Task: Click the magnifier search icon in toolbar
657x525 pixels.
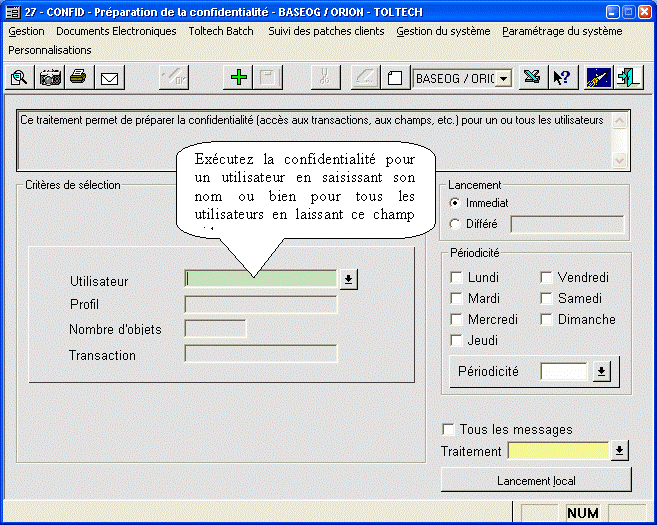Action: 19,78
